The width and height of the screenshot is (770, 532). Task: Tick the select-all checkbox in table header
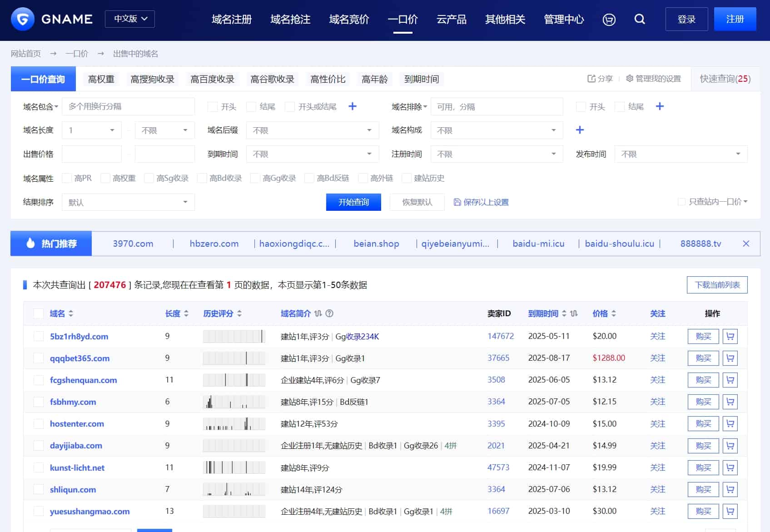pyautogui.click(x=39, y=313)
